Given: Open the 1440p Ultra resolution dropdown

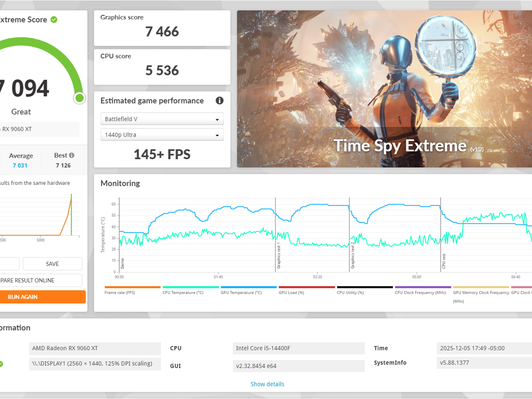Looking at the screenshot, I should coord(162,135).
